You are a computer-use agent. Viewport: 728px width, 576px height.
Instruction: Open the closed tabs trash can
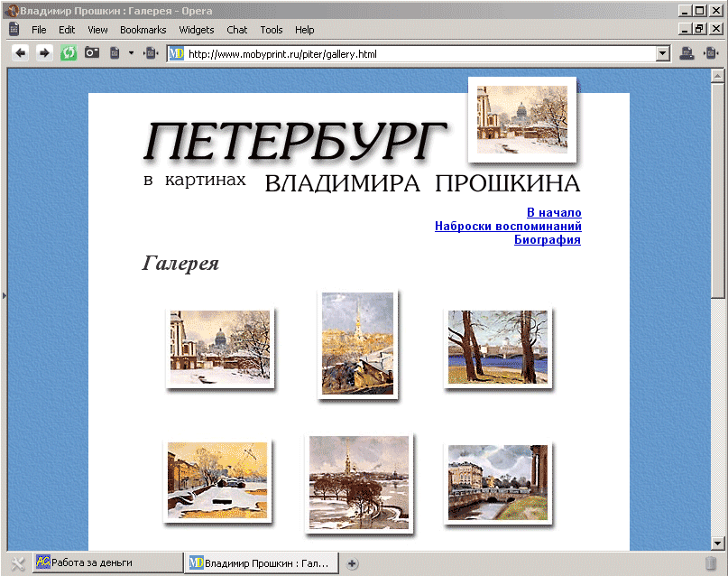(710, 563)
